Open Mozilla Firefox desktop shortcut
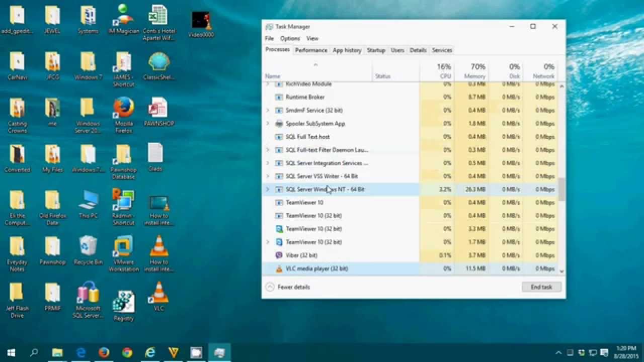The image size is (644, 362). (124, 115)
